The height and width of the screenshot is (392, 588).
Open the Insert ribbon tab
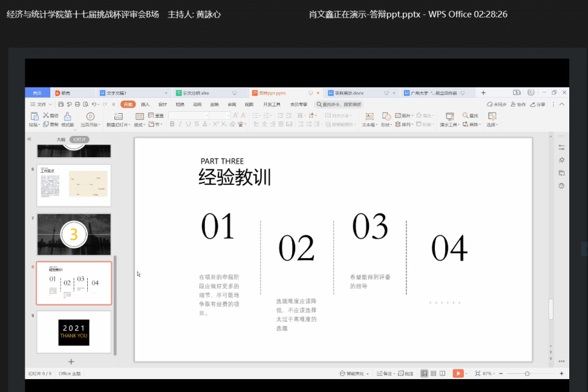click(145, 104)
